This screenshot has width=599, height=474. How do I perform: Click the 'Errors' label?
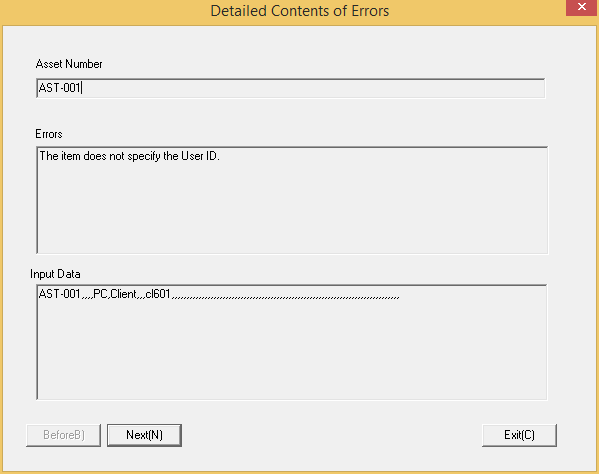49,134
